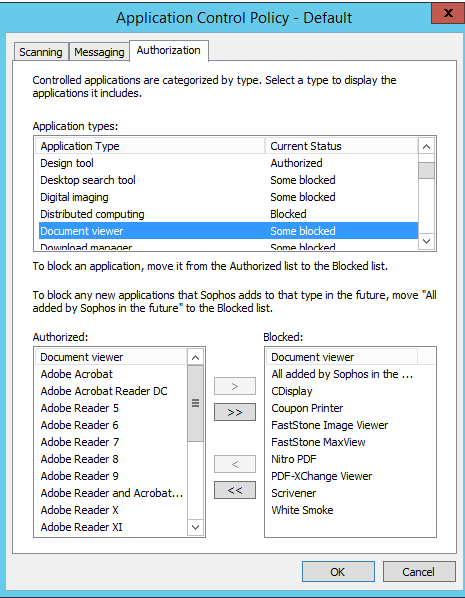Screen dimensions: 465x598
Task: Cancel the policy dialog
Action: click(x=419, y=572)
